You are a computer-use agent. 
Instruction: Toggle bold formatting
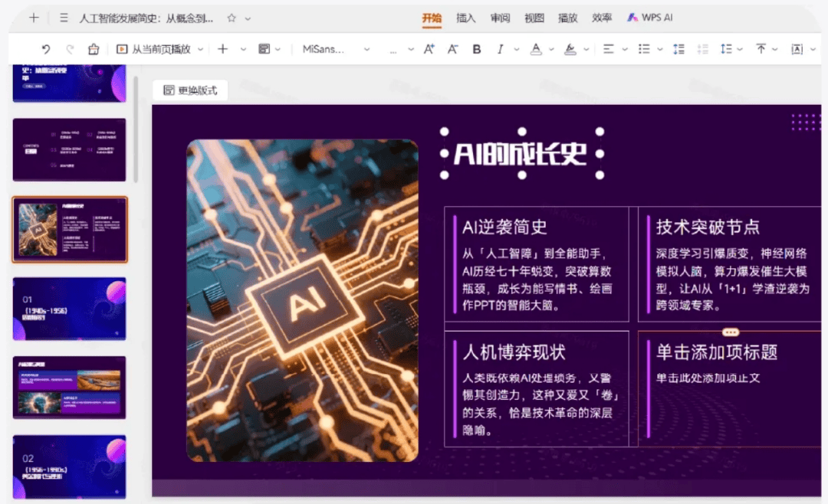click(477, 49)
